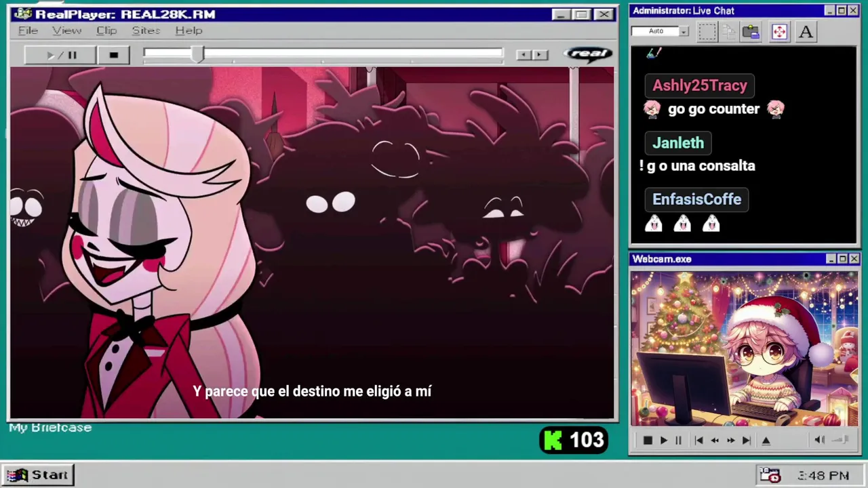Click the volume slider in Webcam.exe
The width and height of the screenshot is (868, 488).
840,440
